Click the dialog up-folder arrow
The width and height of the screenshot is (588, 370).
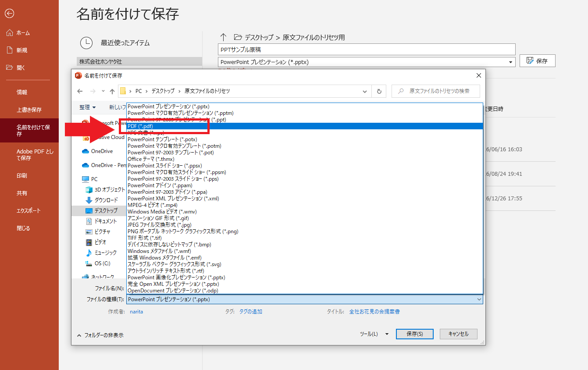[112, 91]
